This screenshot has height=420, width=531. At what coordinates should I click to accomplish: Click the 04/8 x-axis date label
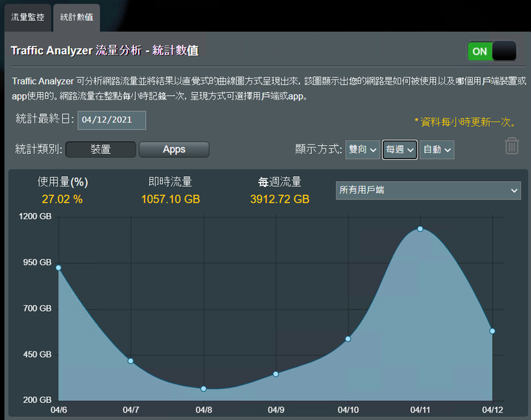pos(204,410)
